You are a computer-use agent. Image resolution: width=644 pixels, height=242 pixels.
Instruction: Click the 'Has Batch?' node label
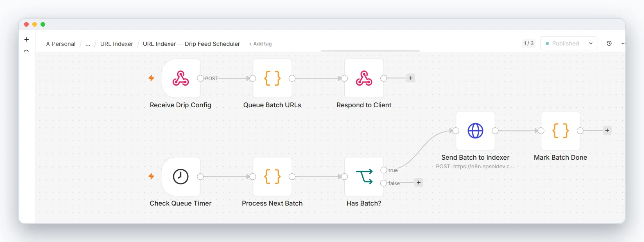tap(364, 203)
